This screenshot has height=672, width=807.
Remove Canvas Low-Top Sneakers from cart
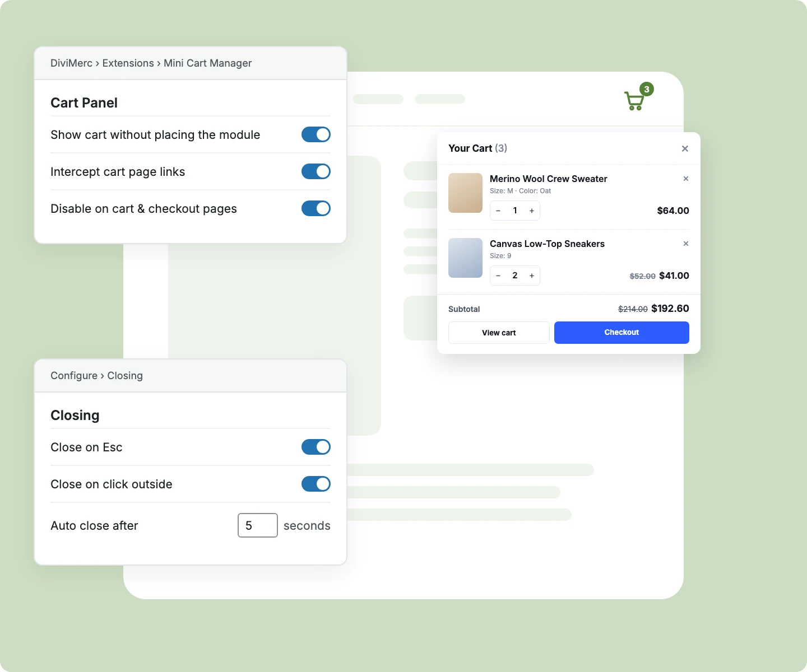(686, 244)
